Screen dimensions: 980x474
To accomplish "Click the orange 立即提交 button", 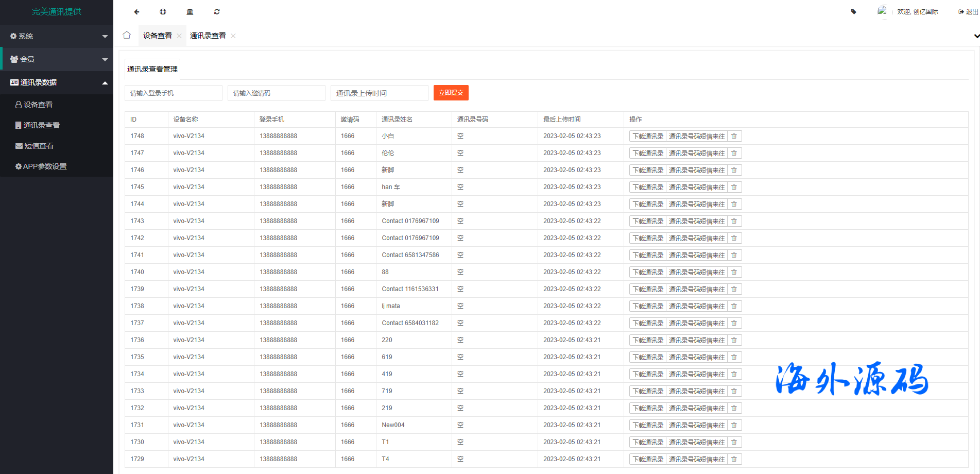I will (451, 93).
